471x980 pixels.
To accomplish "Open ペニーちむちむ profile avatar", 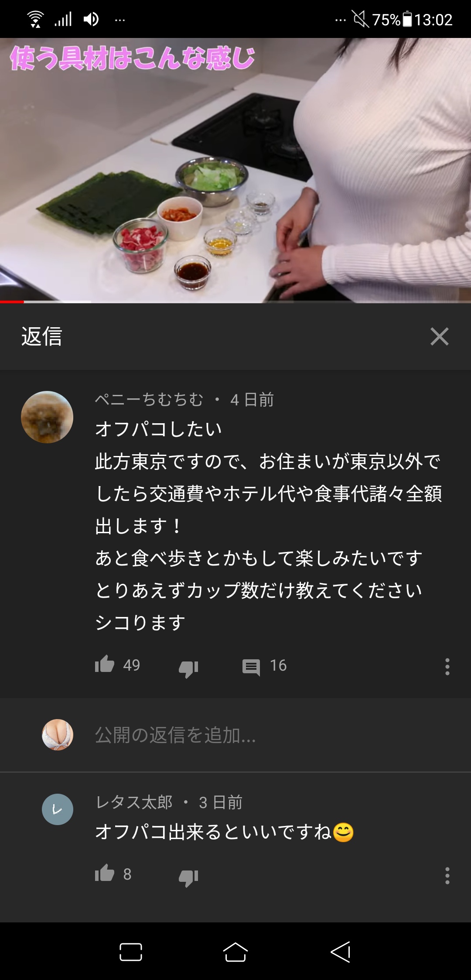I will click(47, 417).
